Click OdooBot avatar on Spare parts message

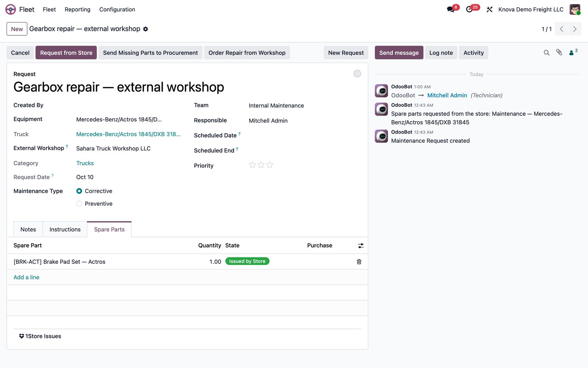[x=381, y=109]
